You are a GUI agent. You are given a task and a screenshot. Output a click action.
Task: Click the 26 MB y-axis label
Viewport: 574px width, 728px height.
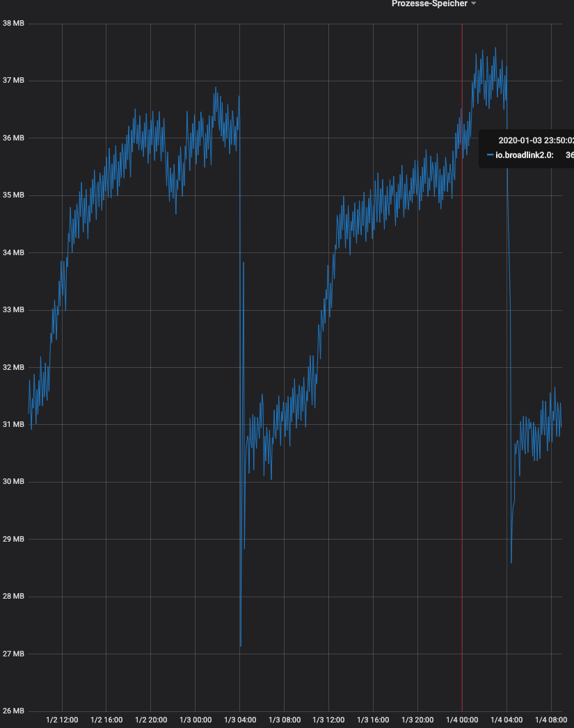point(13,711)
